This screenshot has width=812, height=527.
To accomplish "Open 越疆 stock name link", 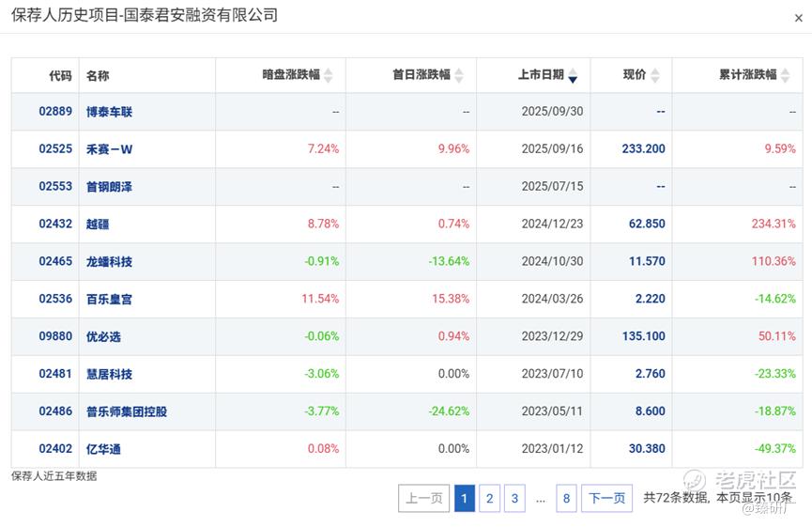I will point(98,225).
